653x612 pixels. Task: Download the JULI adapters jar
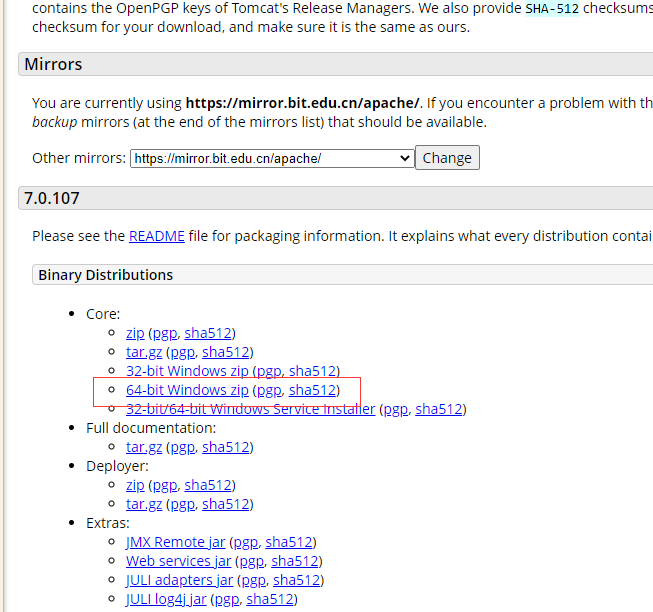point(179,580)
